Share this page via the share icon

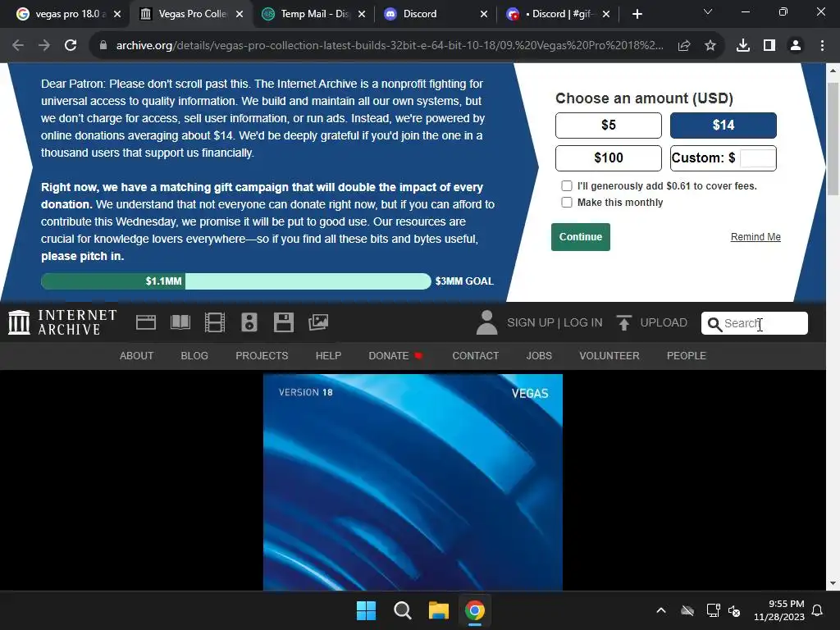point(684,46)
